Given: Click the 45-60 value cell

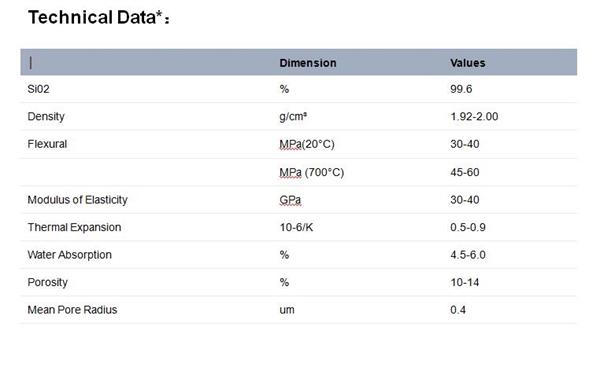Looking at the screenshot, I should 465,172.
